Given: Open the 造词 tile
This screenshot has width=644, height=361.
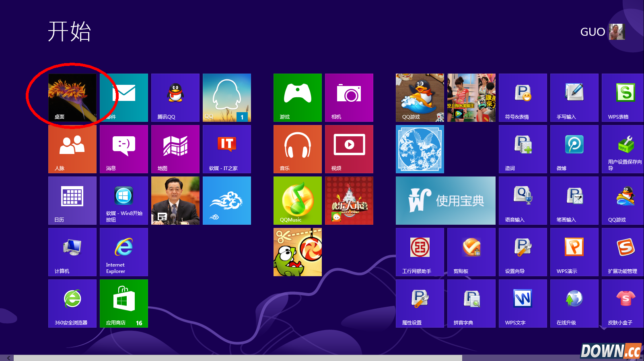Looking at the screenshot, I should [523, 149].
